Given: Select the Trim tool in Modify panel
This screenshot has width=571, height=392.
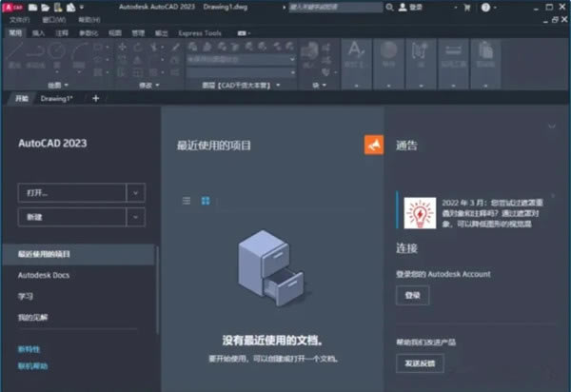Looking at the screenshot, I should 153,47.
